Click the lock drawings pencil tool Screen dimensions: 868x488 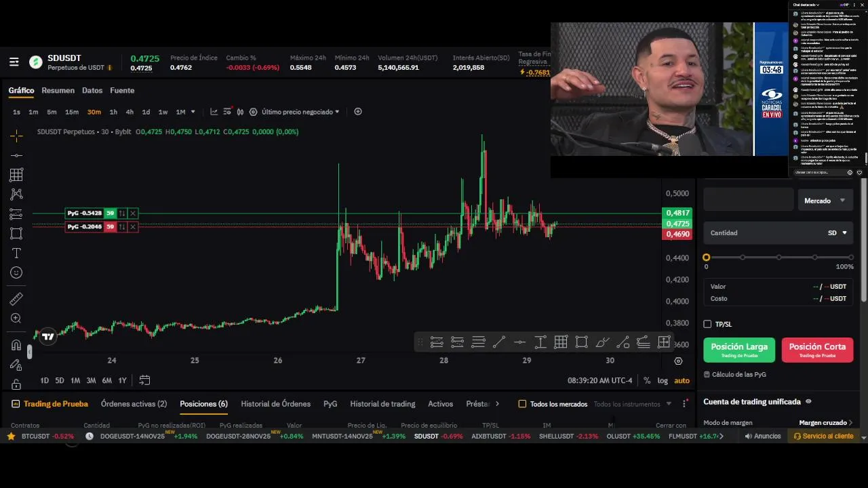16,365
